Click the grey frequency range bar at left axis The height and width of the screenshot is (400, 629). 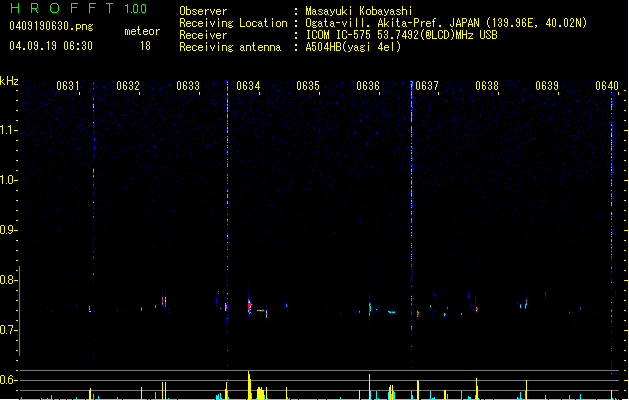20,311
